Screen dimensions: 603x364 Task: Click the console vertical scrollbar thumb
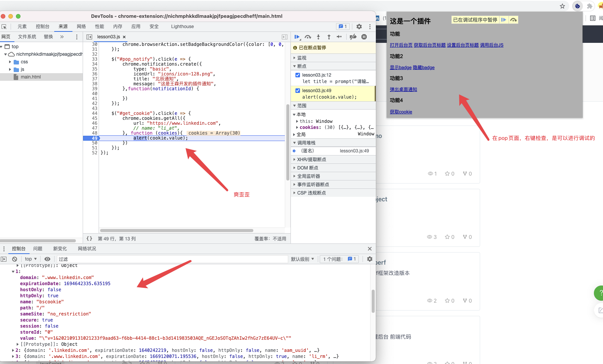[373, 301]
